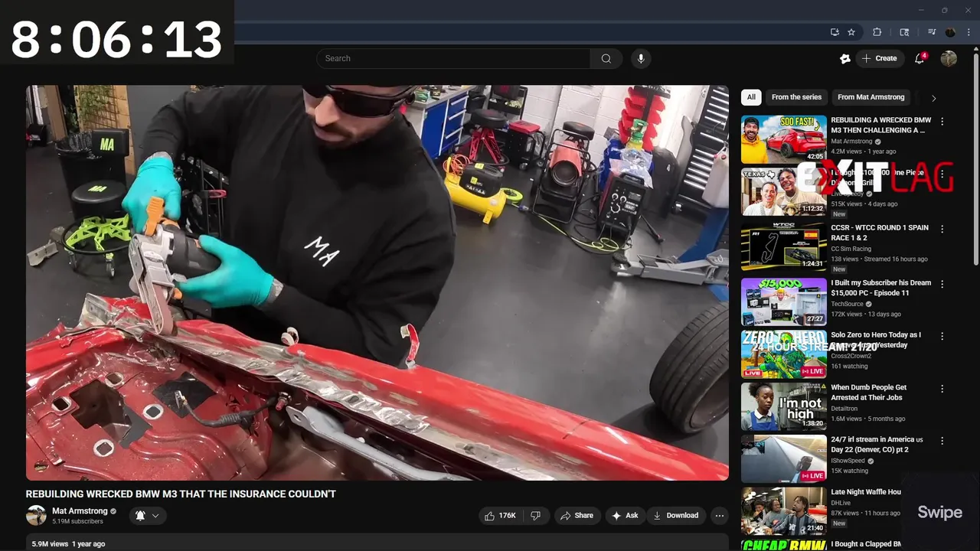Focus the YouTube Search field
The image size is (980, 551).
[453, 58]
